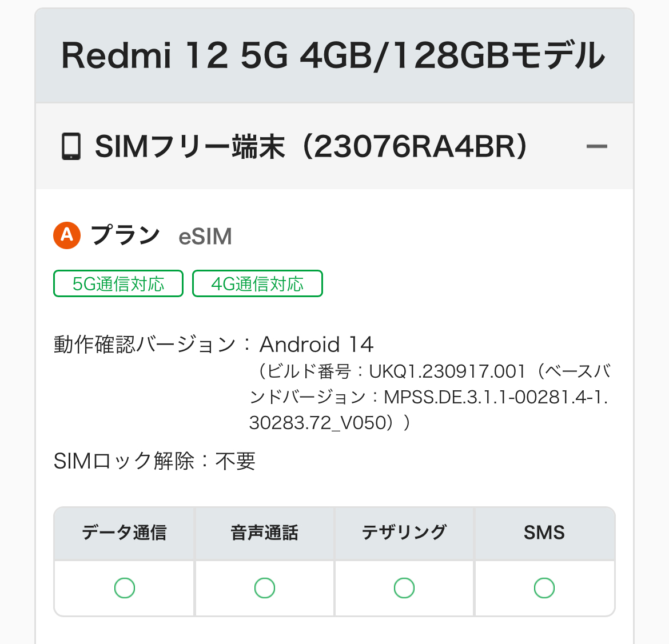Click the データ通信 column header
The height and width of the screenshot is (644, 669).
[124, 533]
